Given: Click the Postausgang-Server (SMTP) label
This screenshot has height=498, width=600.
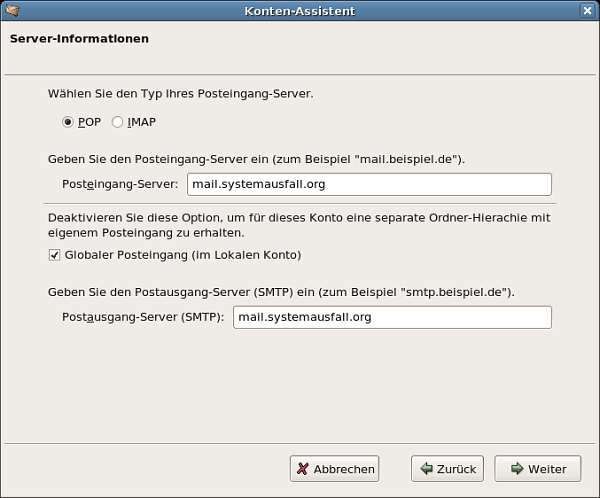Looking at the screenshot, I should point(143,317).
